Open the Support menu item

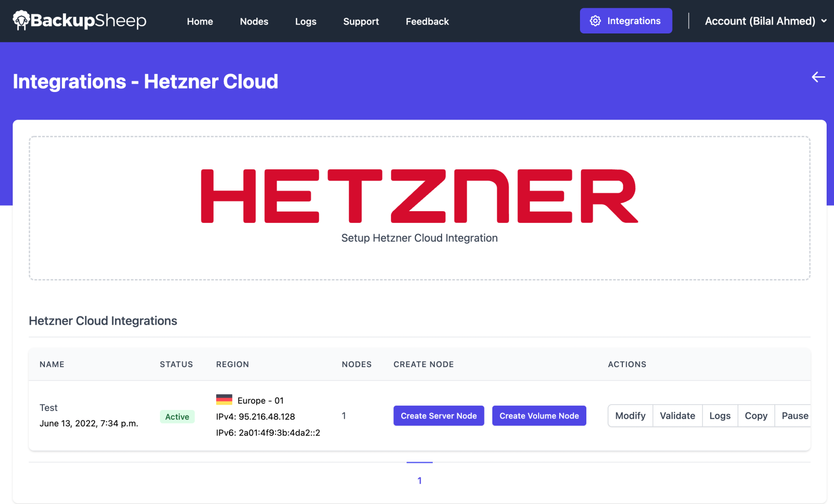click(361, 22)
